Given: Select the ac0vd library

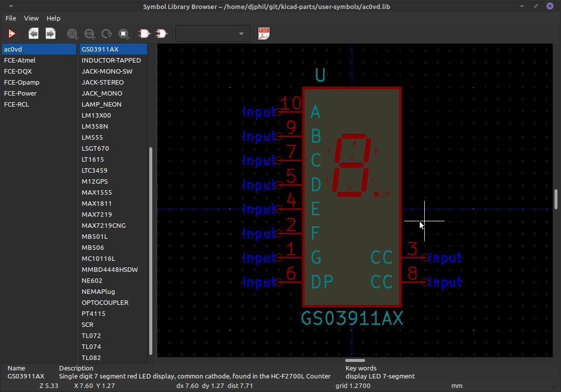Looking at the screenshot, I should coord(39,50).
